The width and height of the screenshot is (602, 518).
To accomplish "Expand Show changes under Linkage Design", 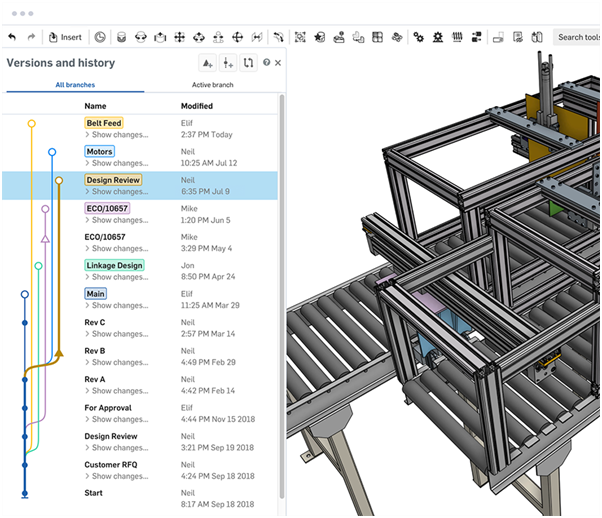I will coord(117,277).
